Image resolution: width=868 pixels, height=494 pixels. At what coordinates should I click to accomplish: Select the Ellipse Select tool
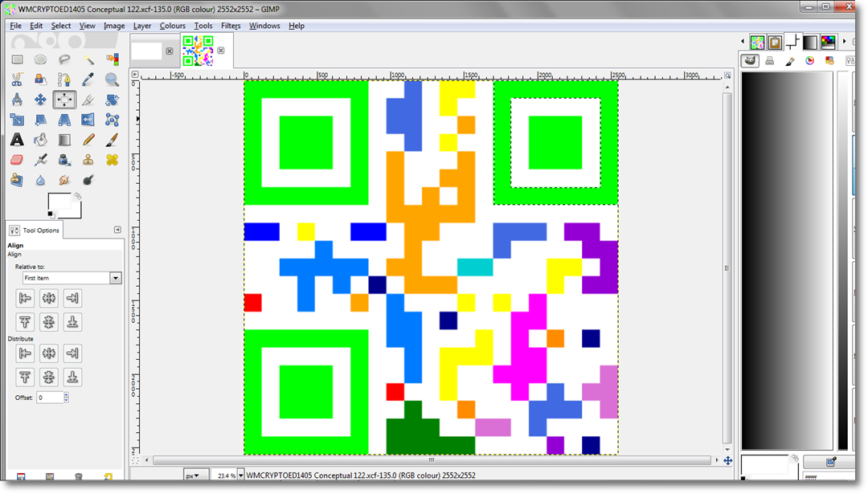(x=40, y=59)
